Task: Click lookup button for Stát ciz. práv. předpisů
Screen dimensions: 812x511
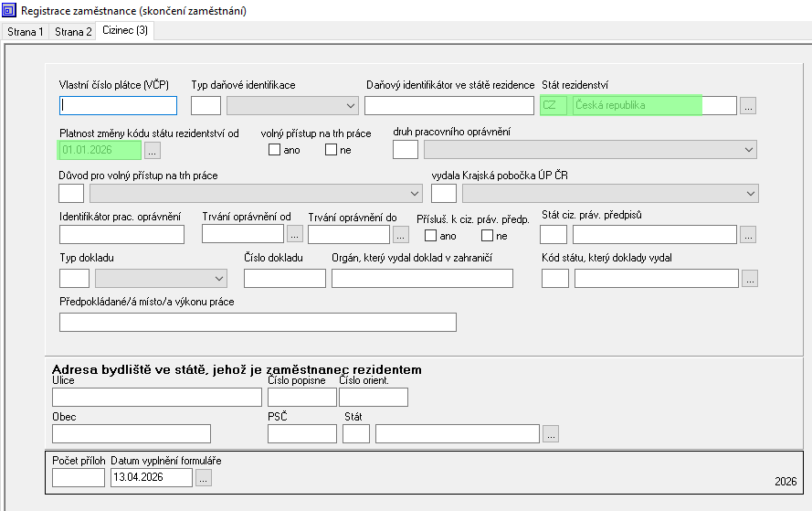Action: pos(748,235)
